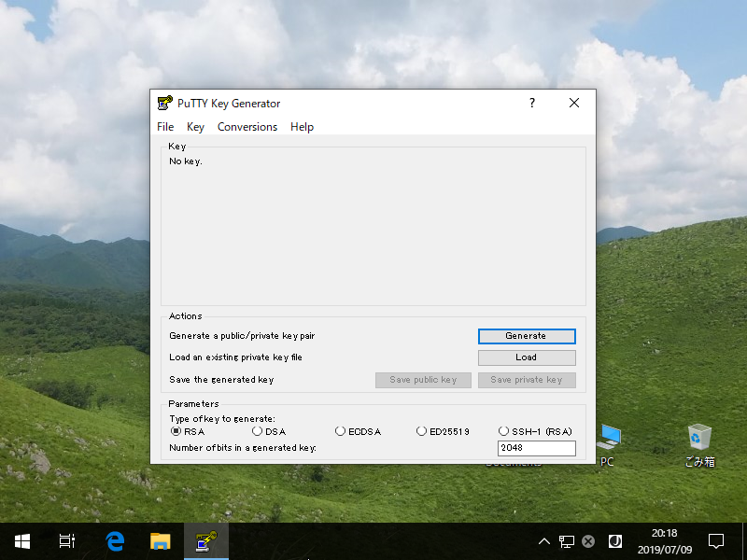Click the network icon in system tray
The image size is (747, 560).
click(x=567, y=541)
